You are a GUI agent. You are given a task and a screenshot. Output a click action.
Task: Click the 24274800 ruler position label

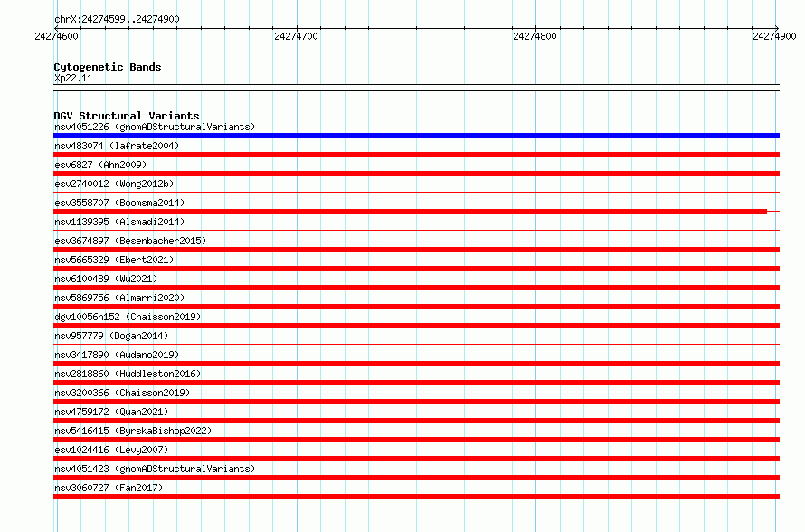coord(535,36)
